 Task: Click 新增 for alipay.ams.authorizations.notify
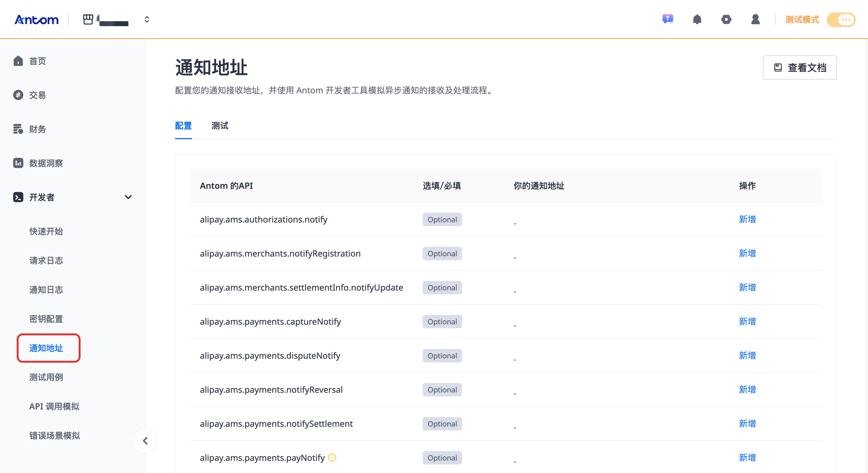click(747, 219)
